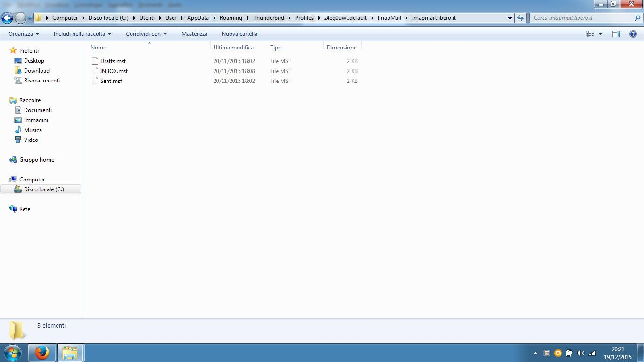Click the Masterizza toolbar button
The height and width of the screenshot is (362, 644).
point(194,34)
